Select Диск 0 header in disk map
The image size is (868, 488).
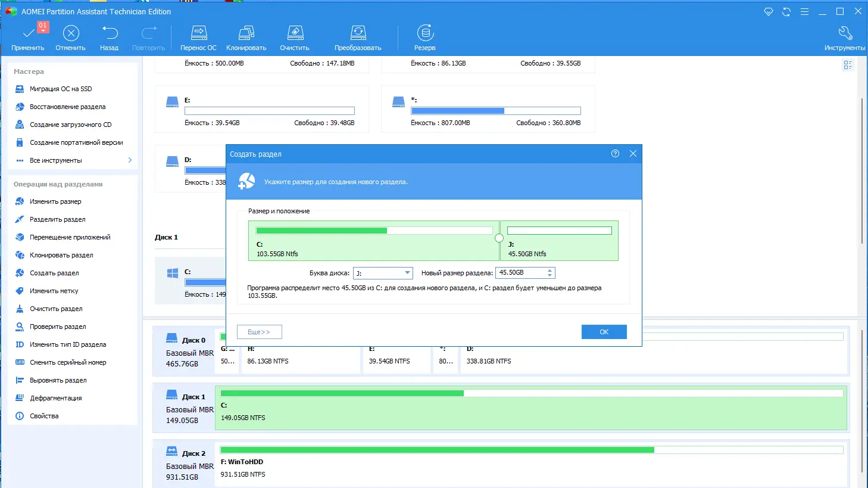(184, 352)
